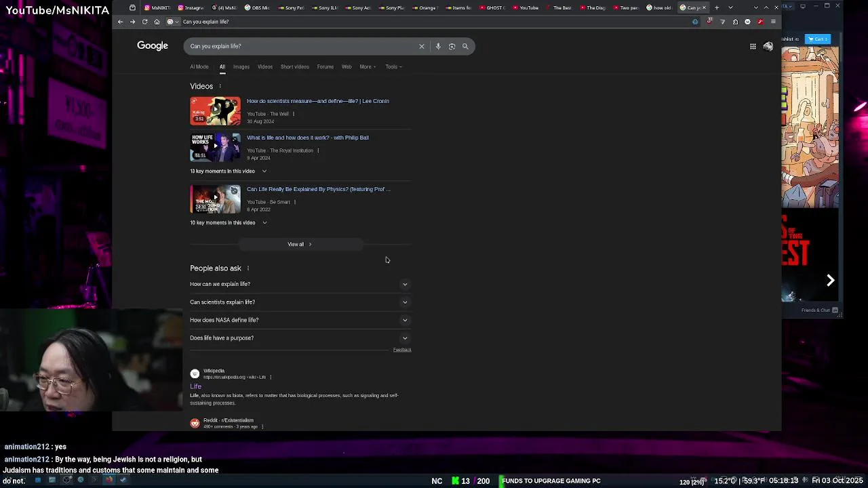Screen dimensions: 868x488
Task: Open the Tools dropdown
Action: [393, 66]
